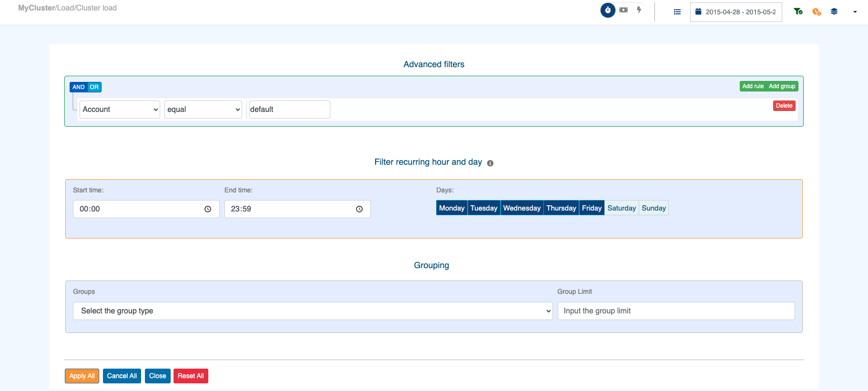Screen dimensions: 868x391
Task: Open the caret menu at top right
Action: [x=855, y=12]
